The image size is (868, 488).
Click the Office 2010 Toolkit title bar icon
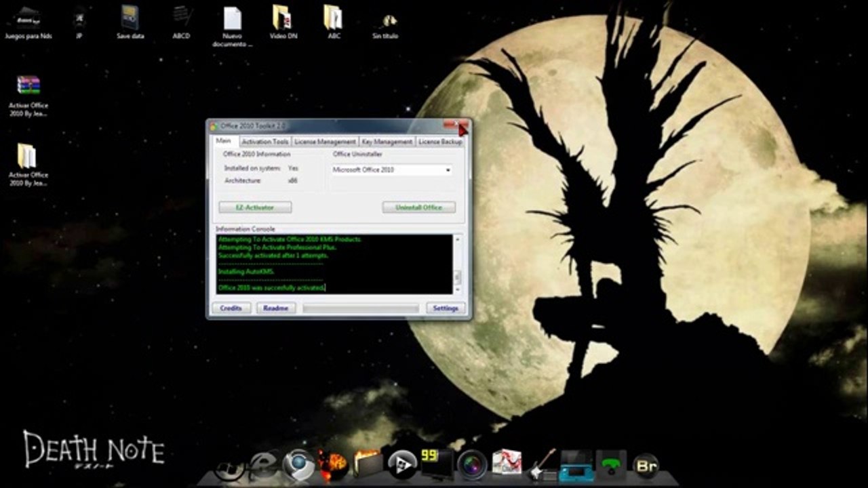click(x=213, y=127)
